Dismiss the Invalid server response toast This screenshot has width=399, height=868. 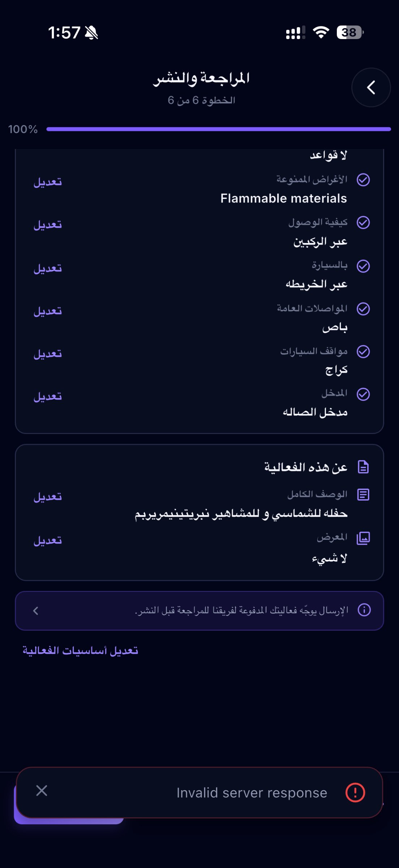[x=42, y=791]
